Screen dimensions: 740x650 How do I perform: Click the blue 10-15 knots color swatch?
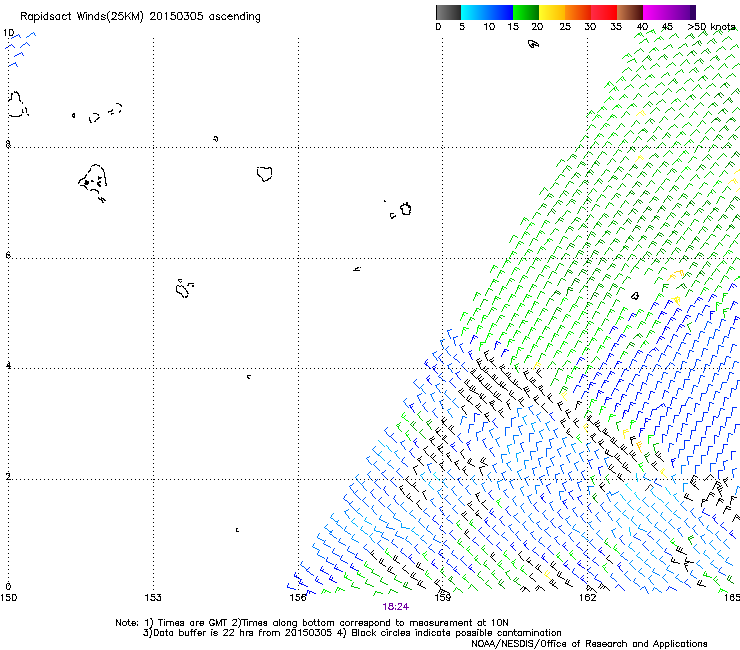tap(500, 12)
